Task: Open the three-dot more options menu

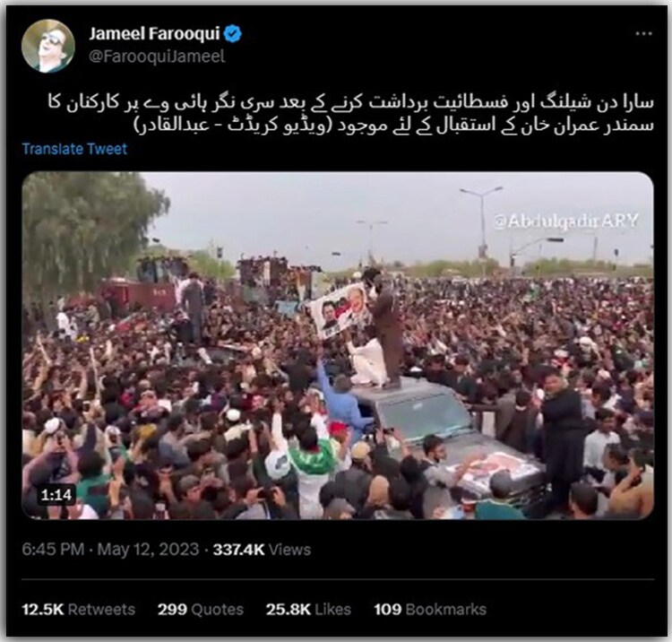Action: [x=643, y=33]
